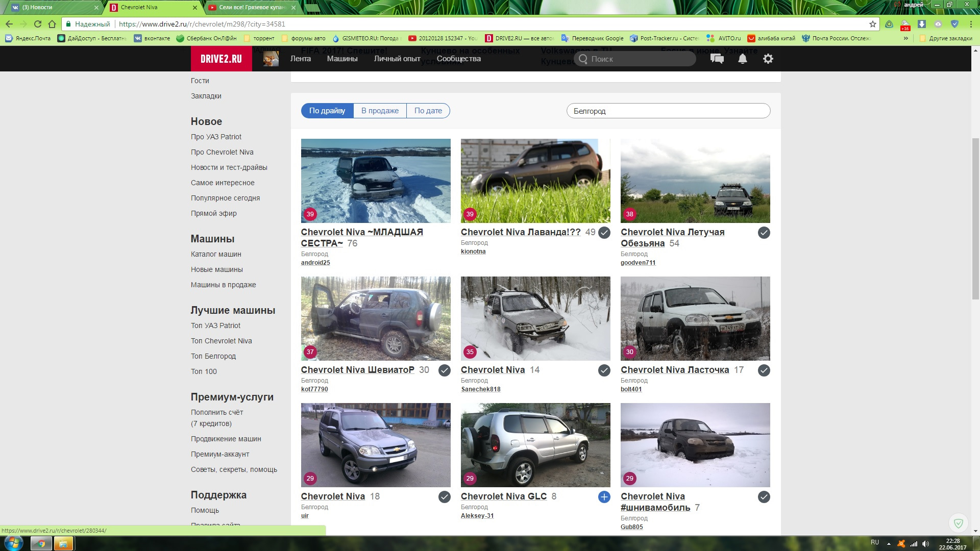Image resolution: width=980 pixels, height=551 pixels.
Task: Bookmark the page with the star icon
Action: (x=872, y=24)
